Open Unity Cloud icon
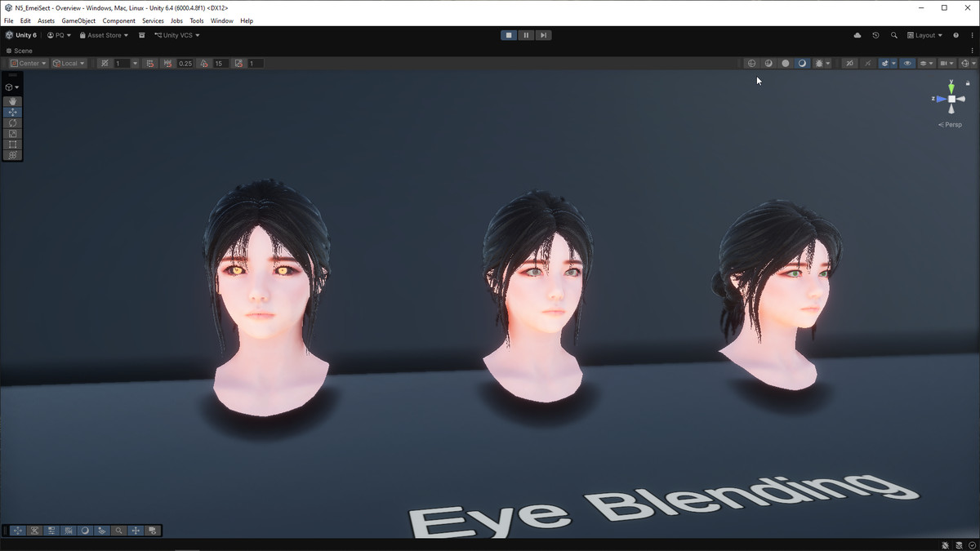This screenshot has height=551, width=980. 857,35
